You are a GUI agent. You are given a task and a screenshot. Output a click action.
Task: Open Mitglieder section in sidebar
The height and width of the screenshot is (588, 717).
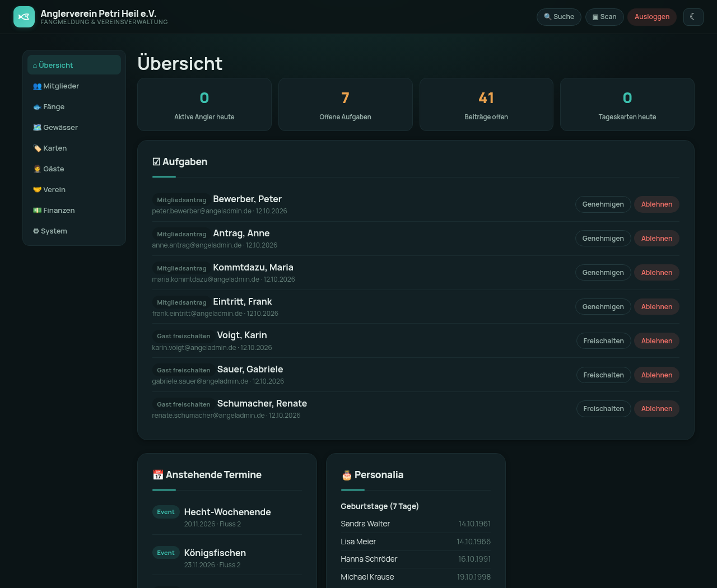[x=74, y=86]
